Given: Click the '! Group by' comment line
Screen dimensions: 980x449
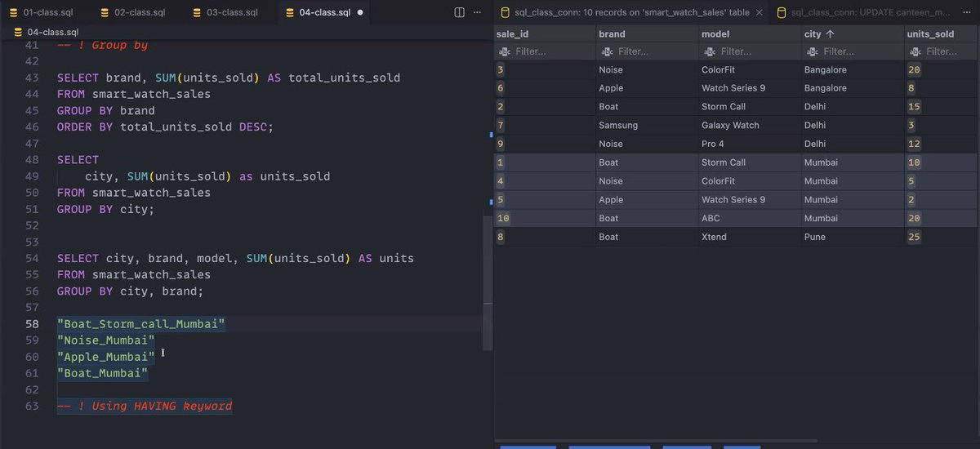Looking at the screenshot, I should [103, 45].
